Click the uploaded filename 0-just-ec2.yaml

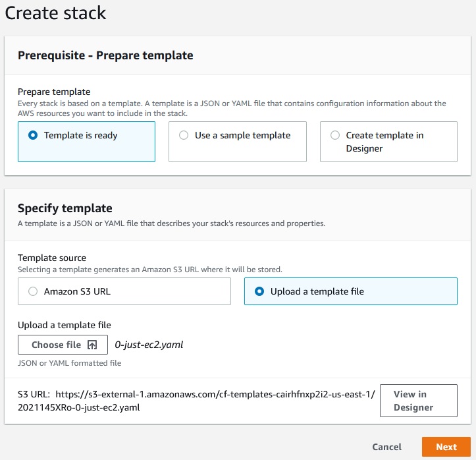(149, 345)
